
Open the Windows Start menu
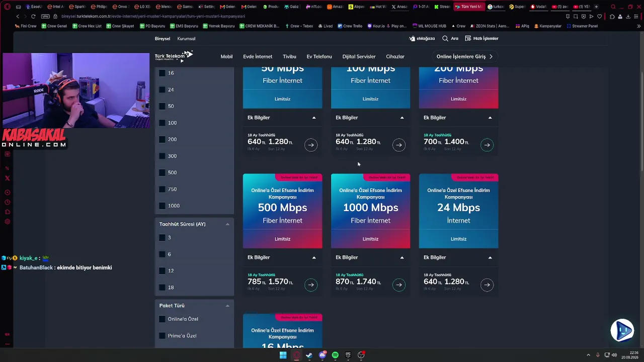click(x=283, y=355)
